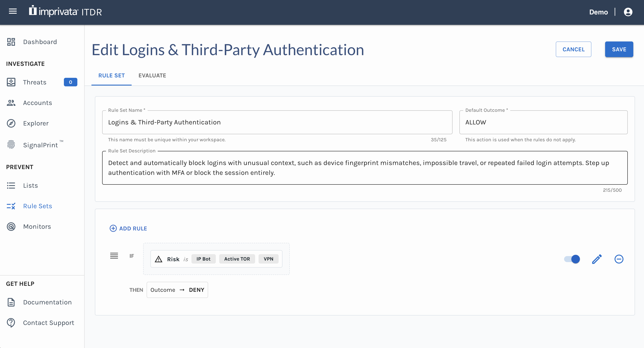Open the Explorer page
This screenshot has width=644, height=348.
click(36, 123)
